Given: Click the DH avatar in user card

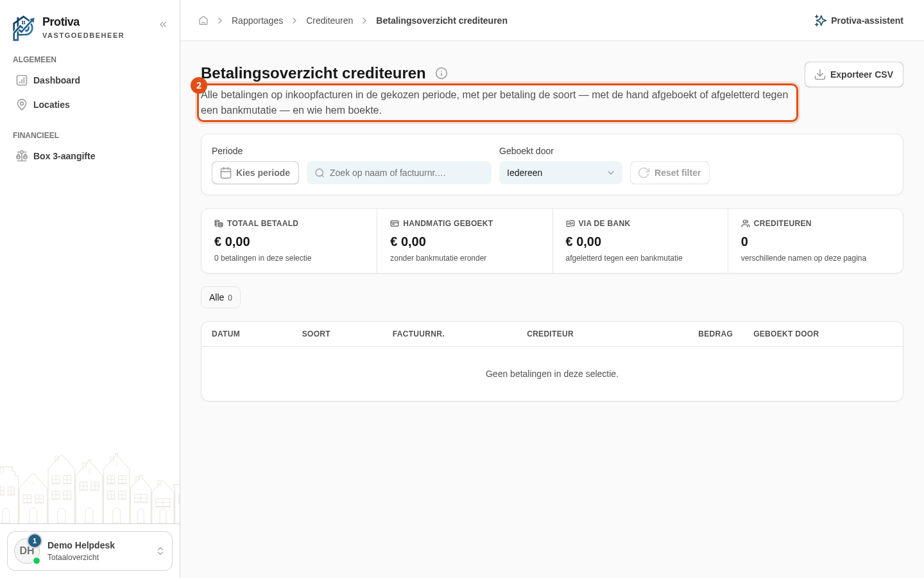Looking at the screenshot, I should tap(27, 551).
